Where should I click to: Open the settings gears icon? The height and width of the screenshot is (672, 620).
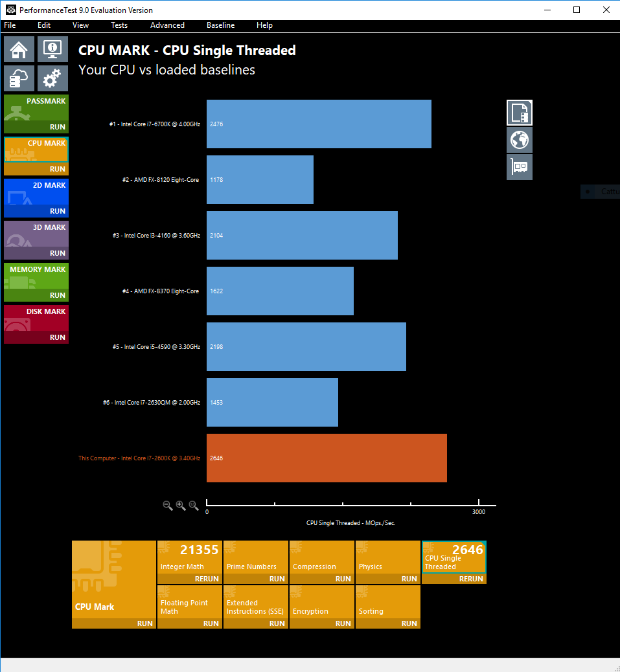tap(52, 78)
